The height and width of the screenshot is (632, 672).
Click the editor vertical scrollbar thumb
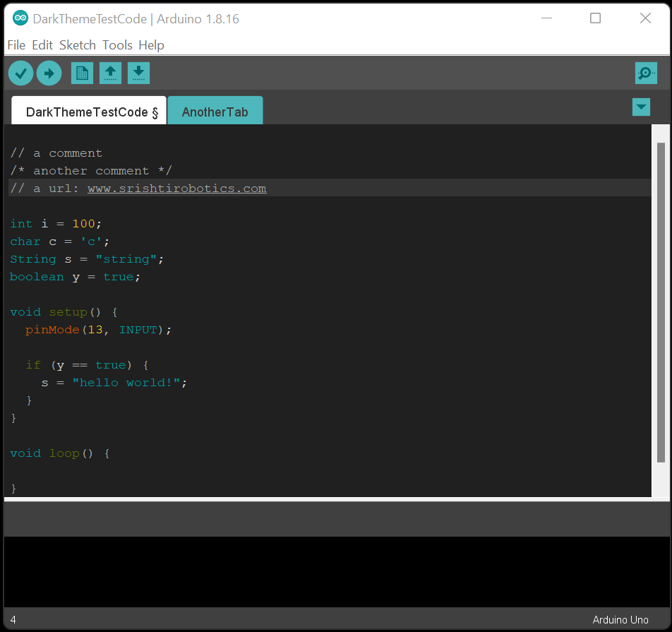661,302
